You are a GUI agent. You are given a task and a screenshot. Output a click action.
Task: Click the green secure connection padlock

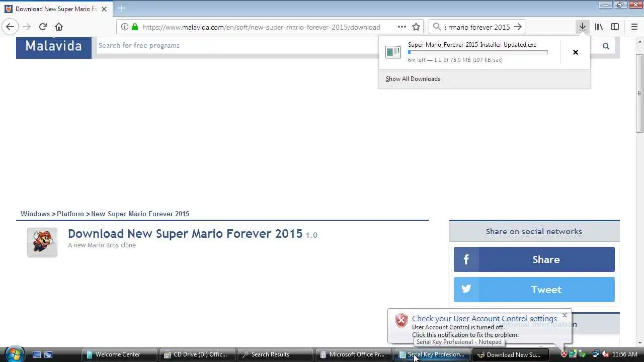tap(134, 27)
